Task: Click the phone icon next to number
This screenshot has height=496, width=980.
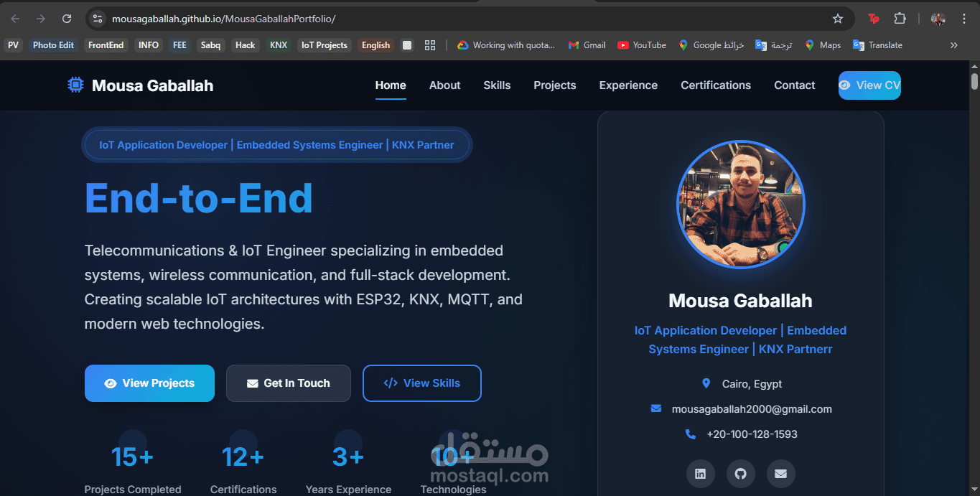Action: 691,434
